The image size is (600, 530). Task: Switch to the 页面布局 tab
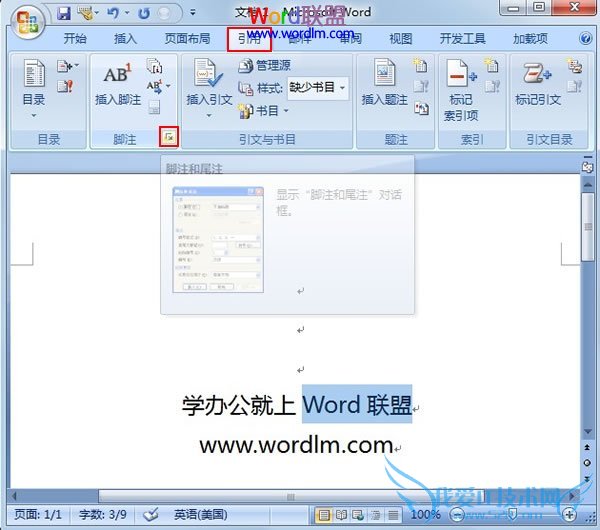pos(188,38)
